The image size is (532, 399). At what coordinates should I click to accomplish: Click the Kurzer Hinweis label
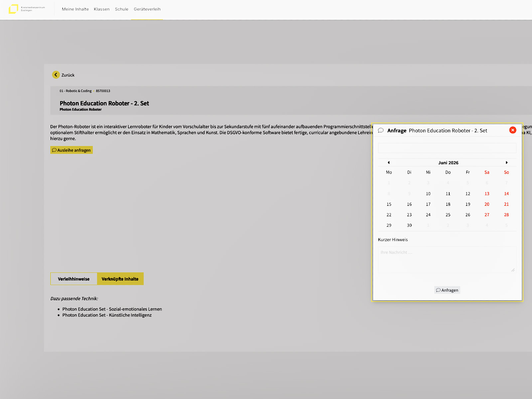(x=393, y=239)
